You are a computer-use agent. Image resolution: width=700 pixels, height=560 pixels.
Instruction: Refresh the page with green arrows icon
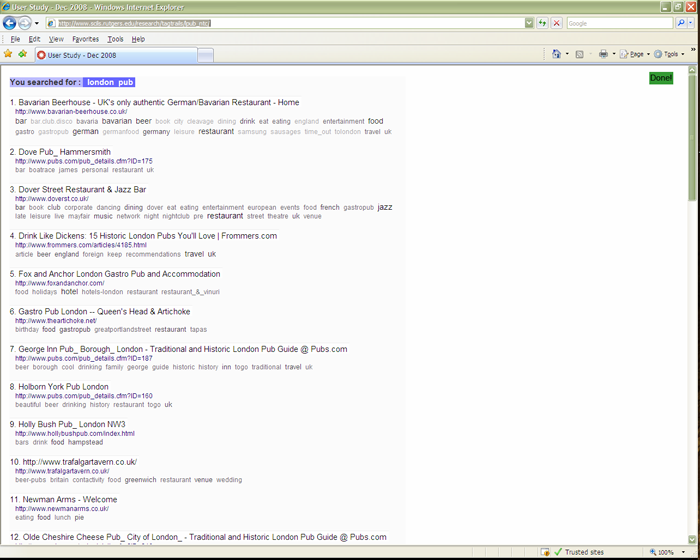point(542,23)
